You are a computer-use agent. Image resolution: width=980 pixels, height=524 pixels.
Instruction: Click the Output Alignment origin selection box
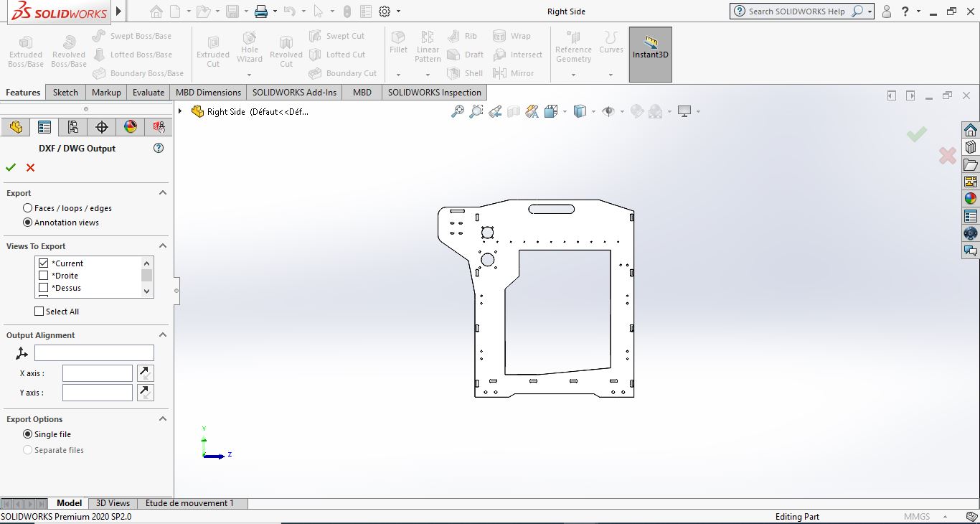(x=94, y=352)
